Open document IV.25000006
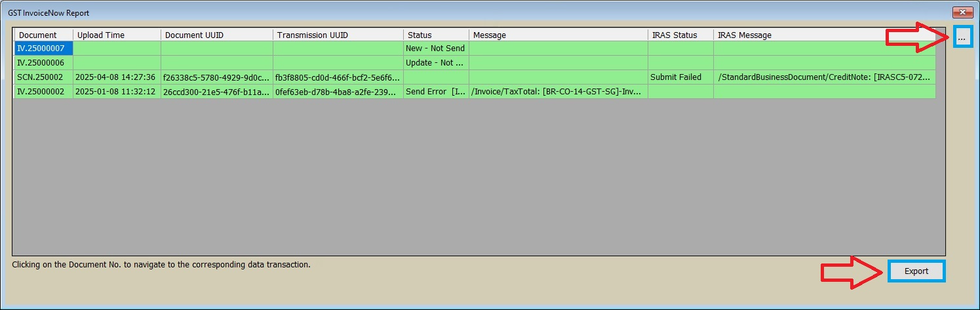The image size is (980, 310). point(41,63)
